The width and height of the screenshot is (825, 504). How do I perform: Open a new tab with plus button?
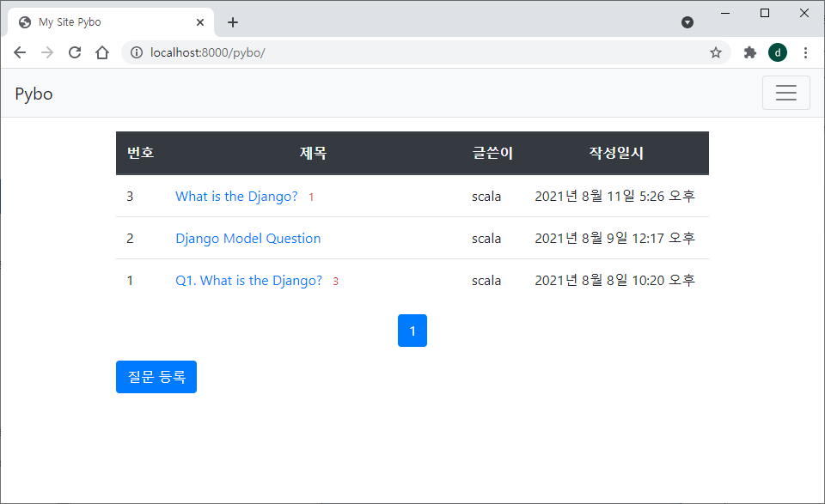coord(233,22)
